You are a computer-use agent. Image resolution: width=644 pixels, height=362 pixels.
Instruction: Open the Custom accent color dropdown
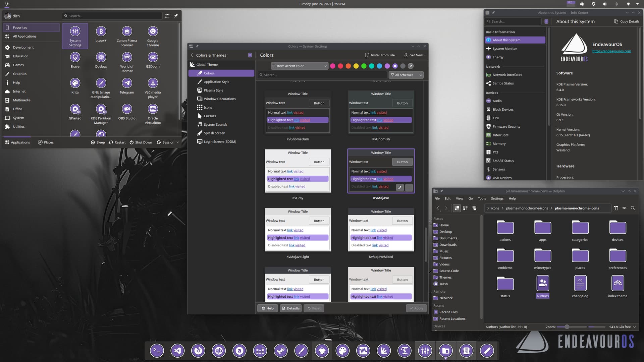pyautogui.click(x=299, y=66)
